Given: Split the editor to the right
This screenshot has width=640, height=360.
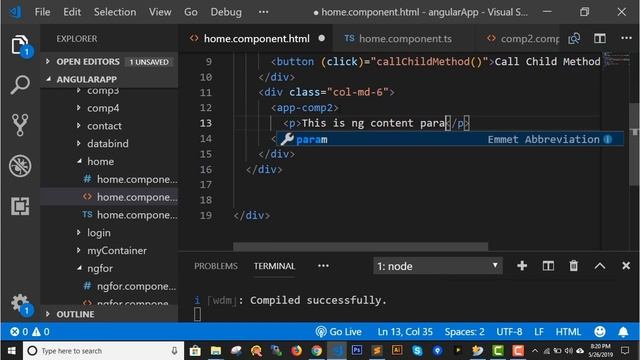Looking at the screenshot, I should pos(600,38).
